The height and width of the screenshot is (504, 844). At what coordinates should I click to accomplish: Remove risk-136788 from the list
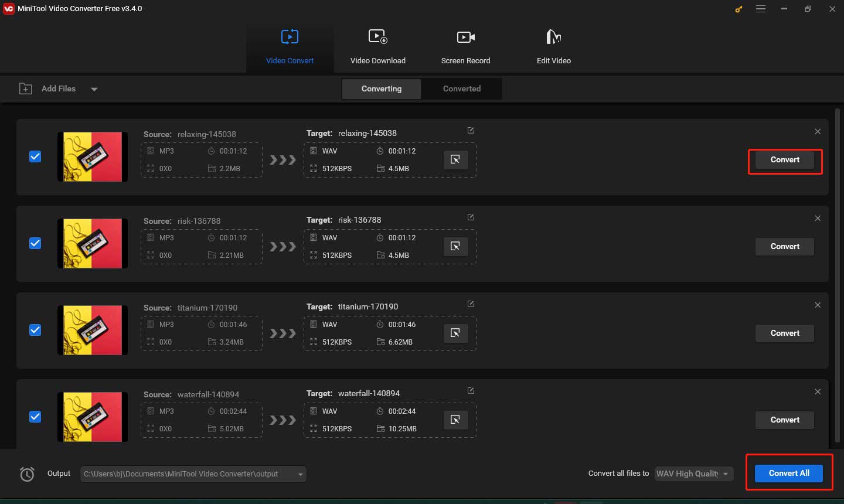tap(818, 218)
